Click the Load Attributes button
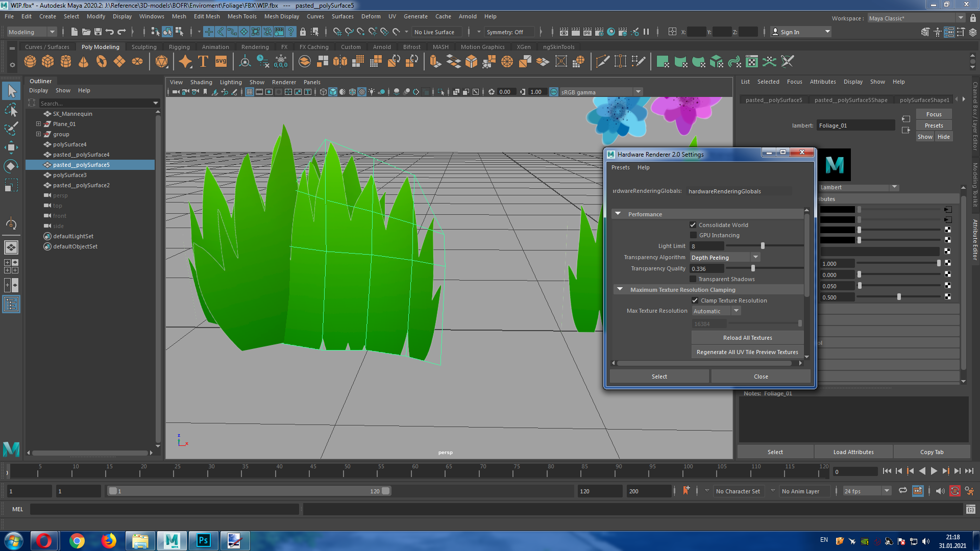This screenshot has height=551, width=980. [853, 452]
